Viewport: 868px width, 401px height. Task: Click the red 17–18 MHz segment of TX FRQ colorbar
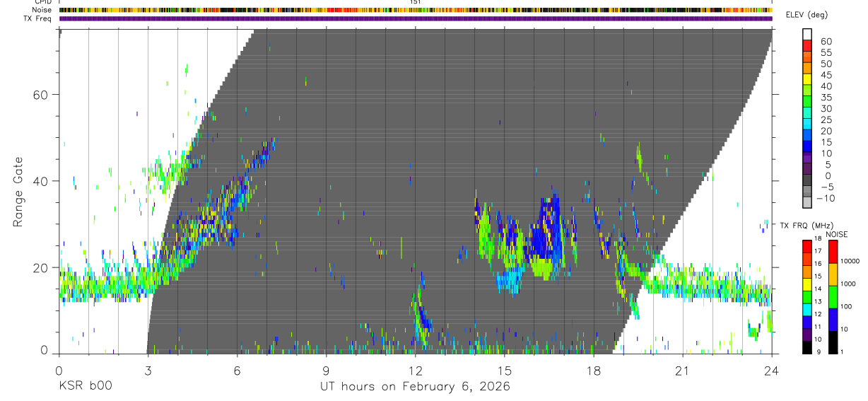(807, 245)
